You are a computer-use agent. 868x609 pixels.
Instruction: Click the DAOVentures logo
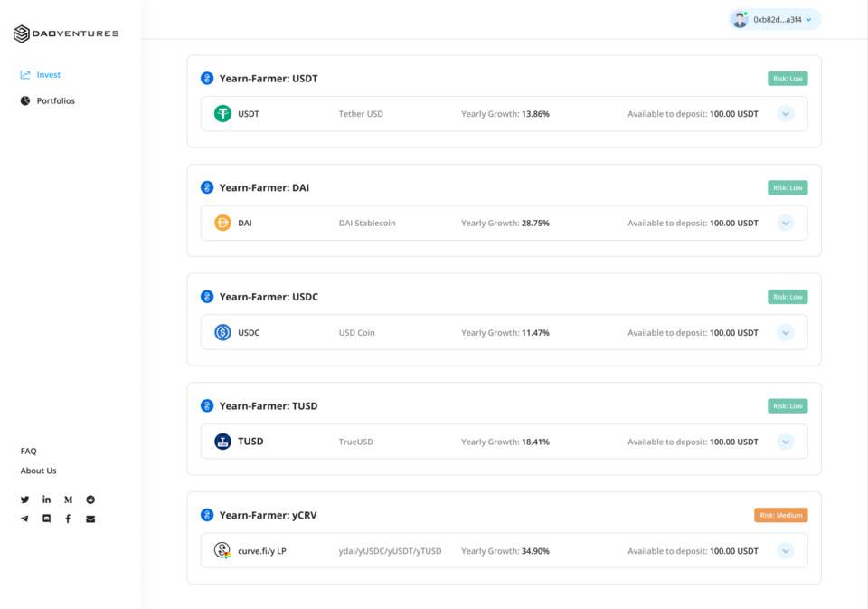click(66, 32)
